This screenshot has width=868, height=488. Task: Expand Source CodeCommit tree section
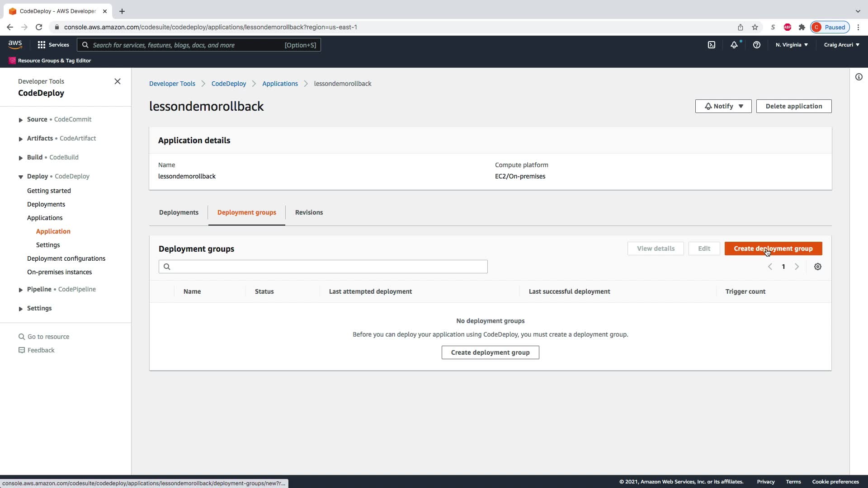tap(21, 120)
